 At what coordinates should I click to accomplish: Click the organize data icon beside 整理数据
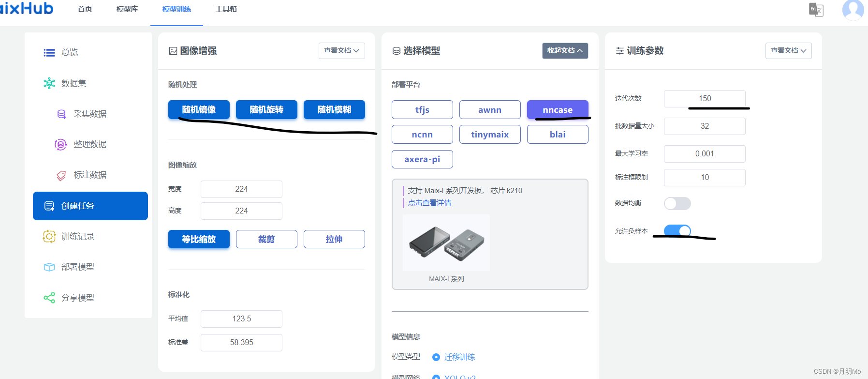pos(60,144)
